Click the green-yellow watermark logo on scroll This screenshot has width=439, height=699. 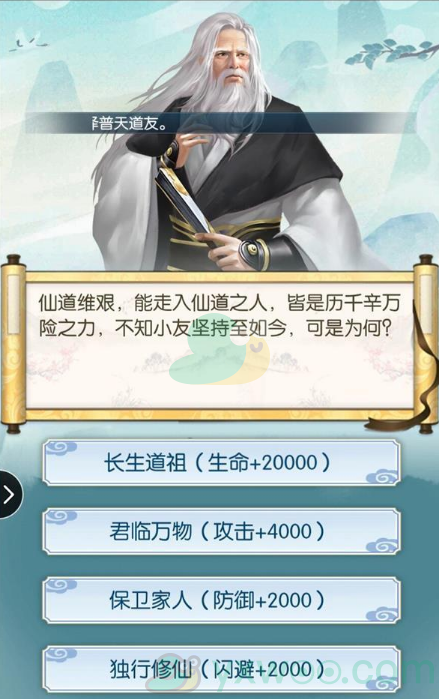pyautogui.click(x=220, y=359)
